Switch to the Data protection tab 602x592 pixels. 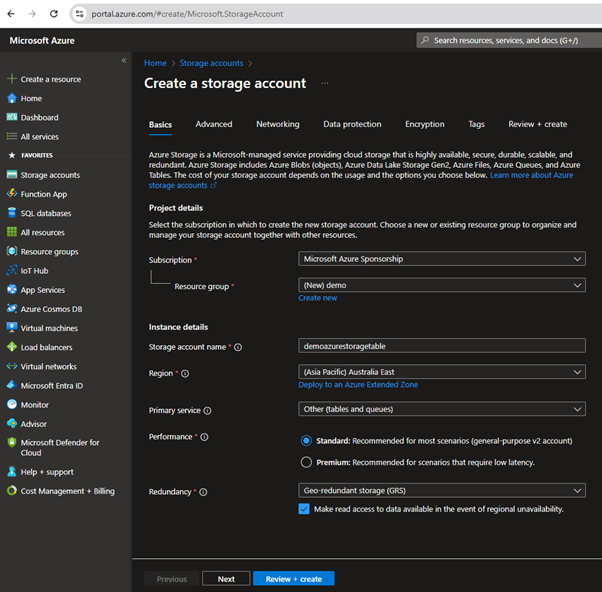click(x=352, y=124)
